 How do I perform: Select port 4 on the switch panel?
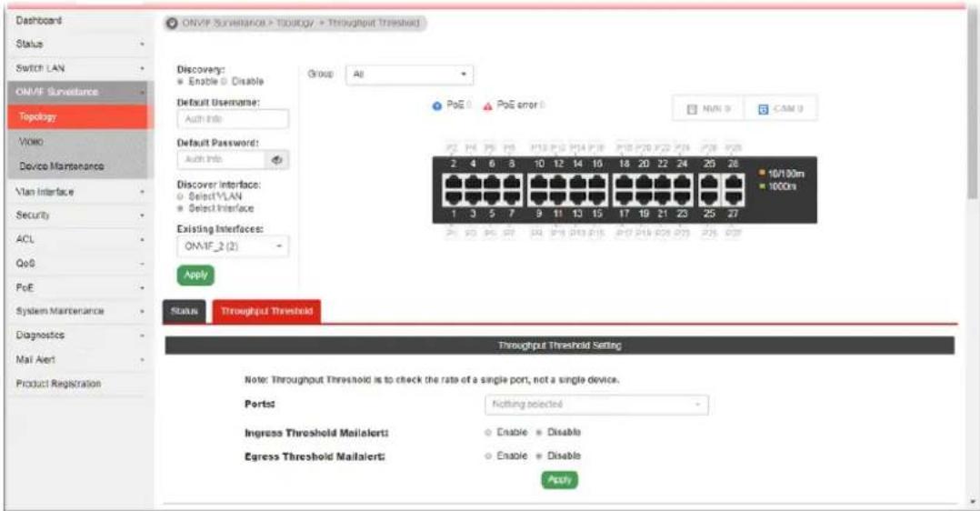click(x=473, y=182)
